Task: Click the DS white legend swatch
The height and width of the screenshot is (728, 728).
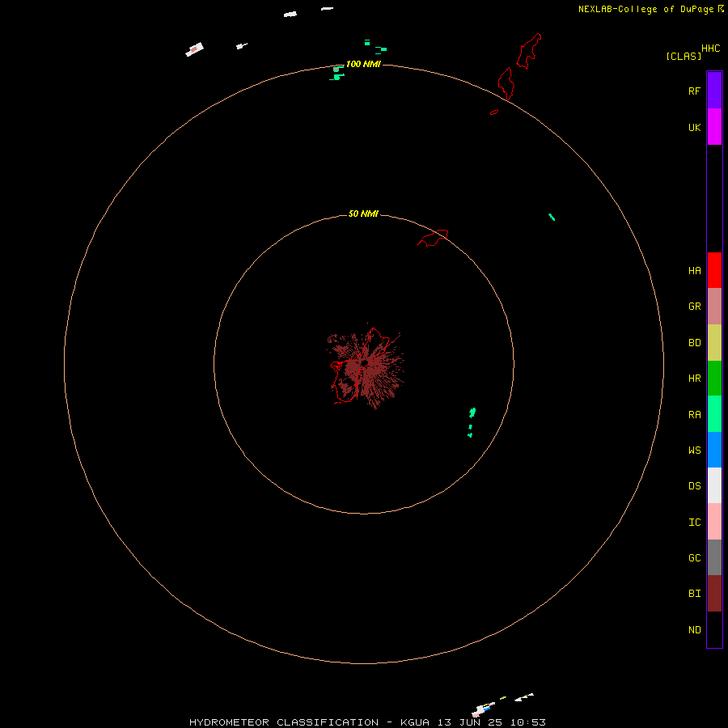Action: [714, 485]
